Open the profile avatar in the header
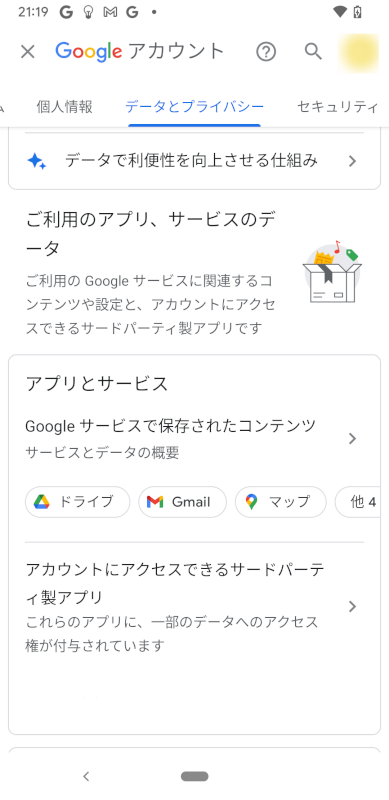 [x=359, y=52]
